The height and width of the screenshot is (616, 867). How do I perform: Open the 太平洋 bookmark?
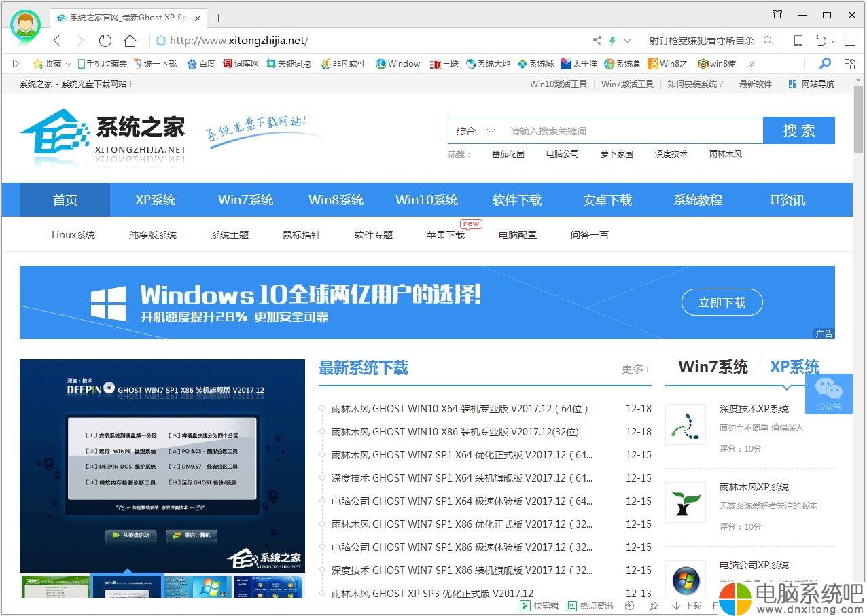click(x=579, y=64)
